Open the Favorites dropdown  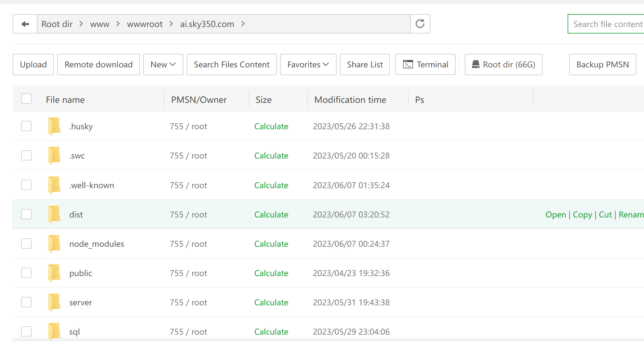coord(308,64)
